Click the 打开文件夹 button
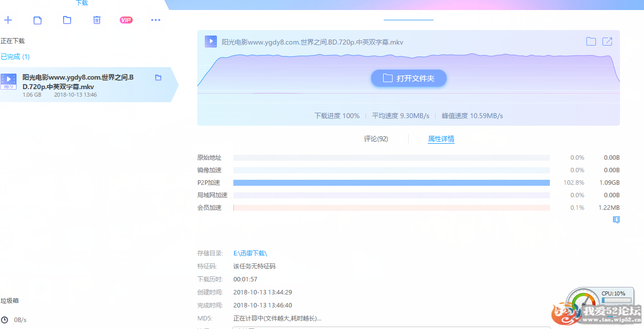644x329 pixels. [409, 78]
